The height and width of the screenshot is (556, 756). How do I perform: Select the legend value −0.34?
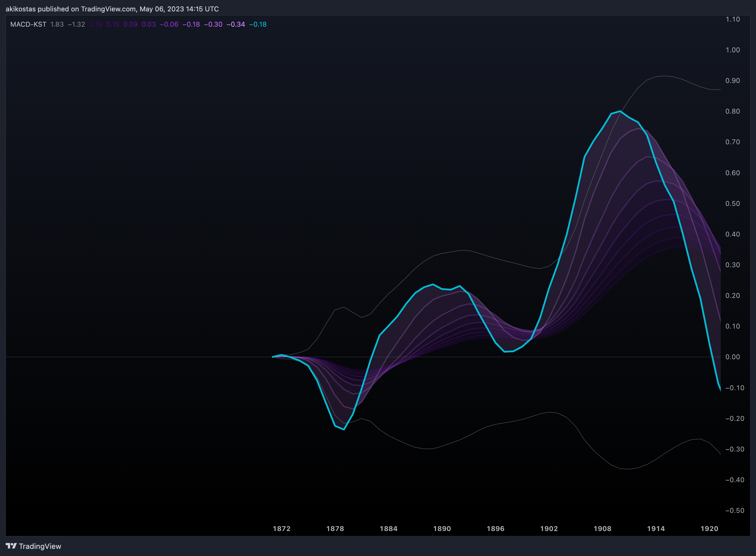pyautogui.click(x=236, y=25)
